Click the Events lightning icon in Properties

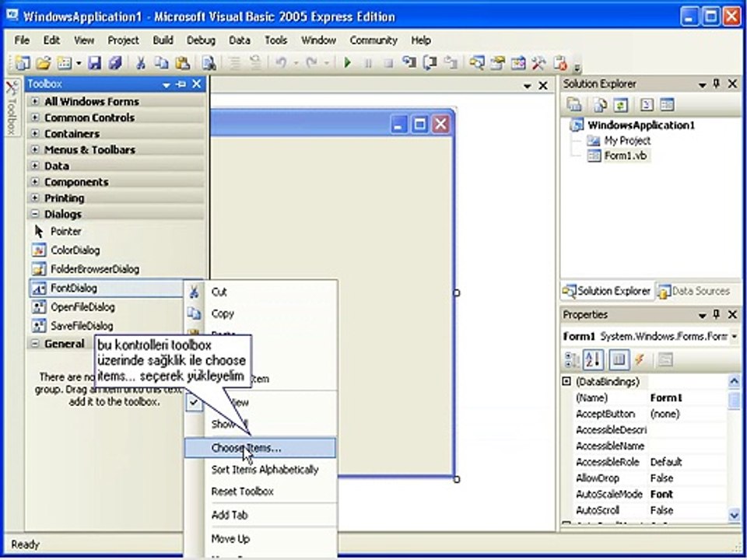pos(640,360)
